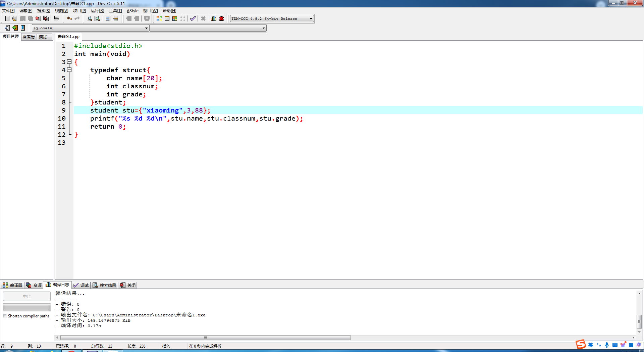The image size is (644, 352).
Task: Click the microphone voice input icon
Action: click(x=607, y=345)
